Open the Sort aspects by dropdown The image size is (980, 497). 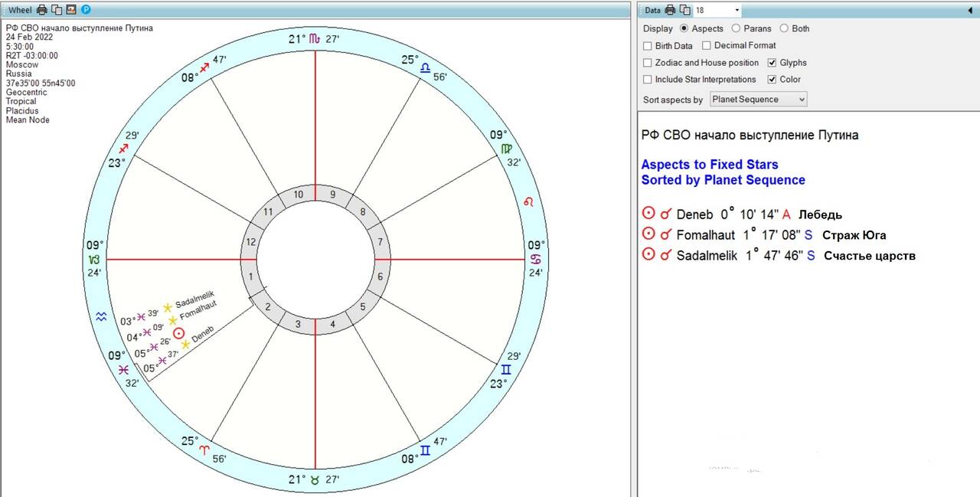pos(758,100)
